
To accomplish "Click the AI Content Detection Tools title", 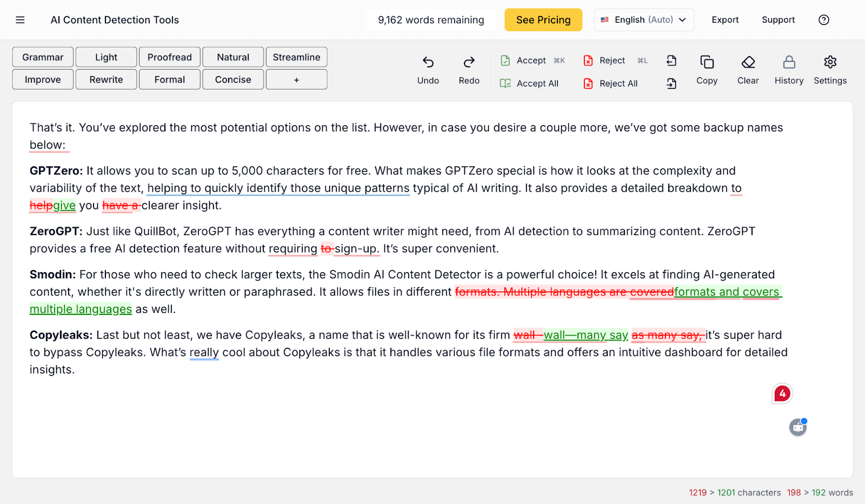I will pos(115,20).
